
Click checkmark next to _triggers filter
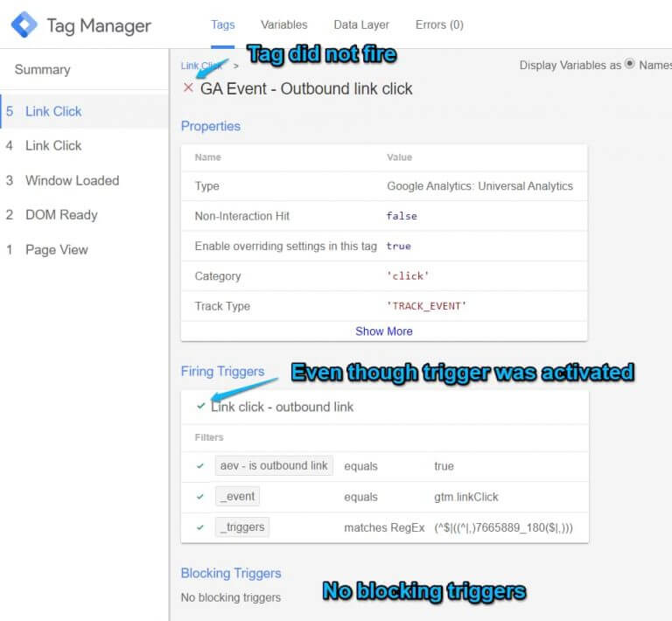[200, 527]
